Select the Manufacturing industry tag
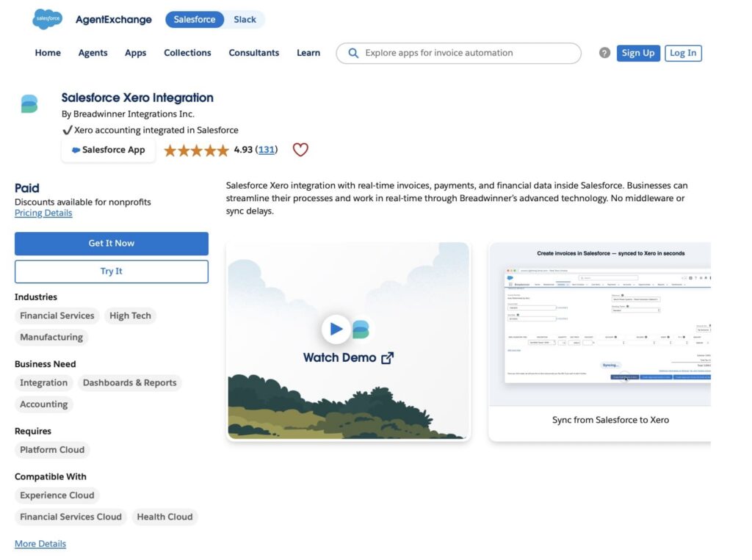 51,337
